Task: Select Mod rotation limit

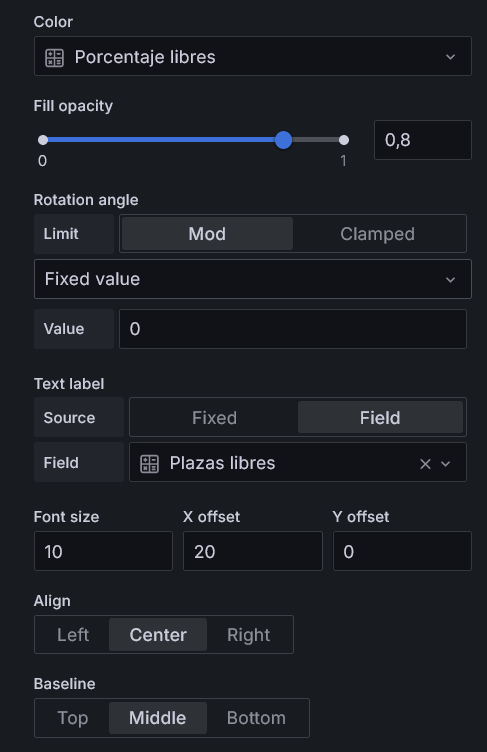Action: 207,234
